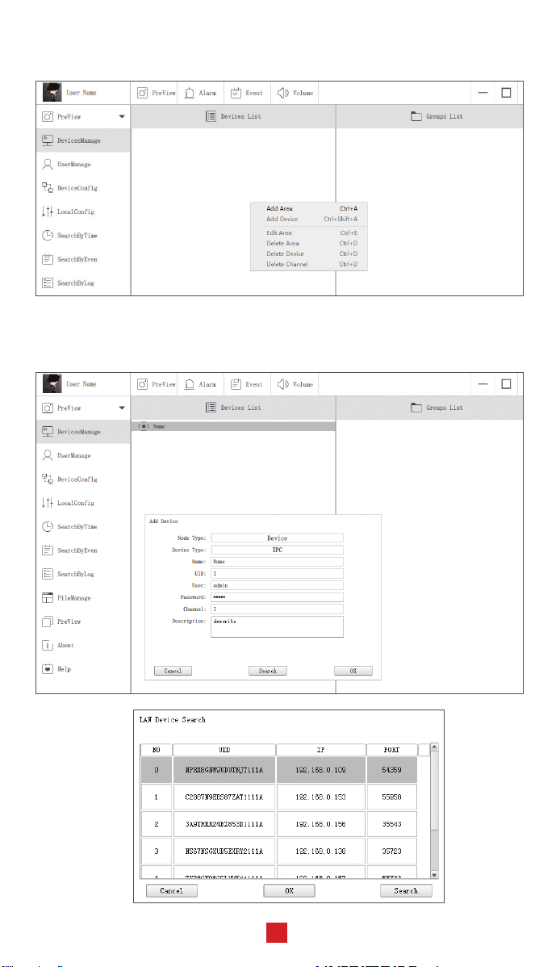Click the LAN Device Search scrollbar down arrow
This screenshot has width=560, height=967.
pyautogui.click(x=434, y=874)
